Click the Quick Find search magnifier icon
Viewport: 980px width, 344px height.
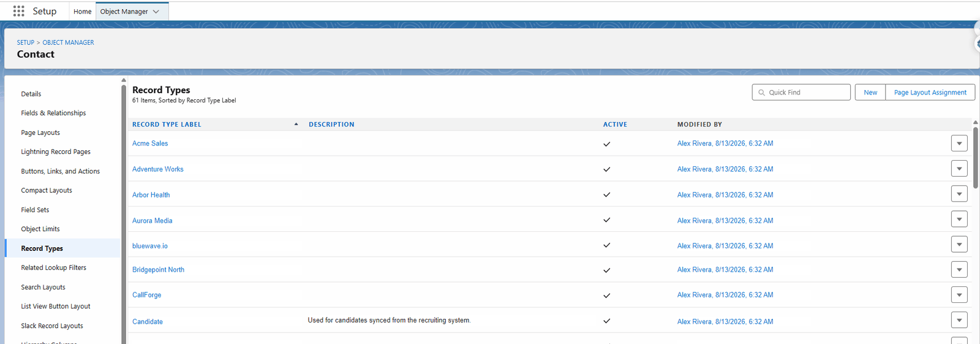tap(762, 93)
